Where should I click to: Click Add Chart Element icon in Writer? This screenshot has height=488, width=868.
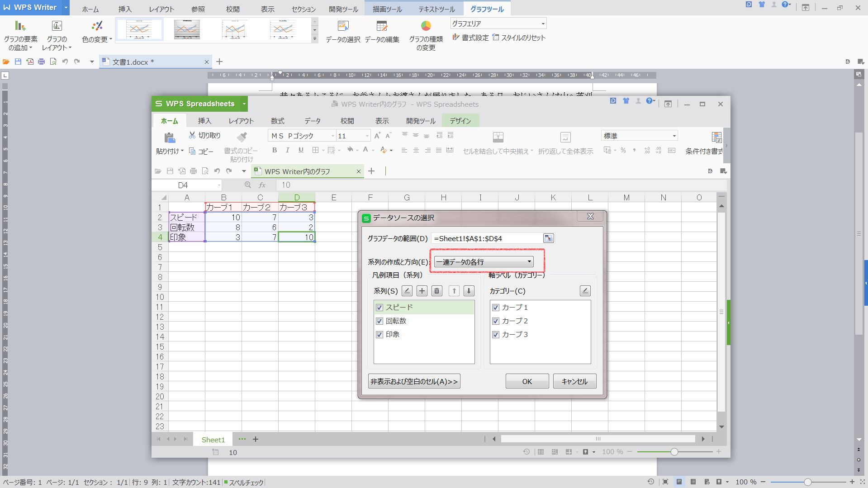point(20,26)
